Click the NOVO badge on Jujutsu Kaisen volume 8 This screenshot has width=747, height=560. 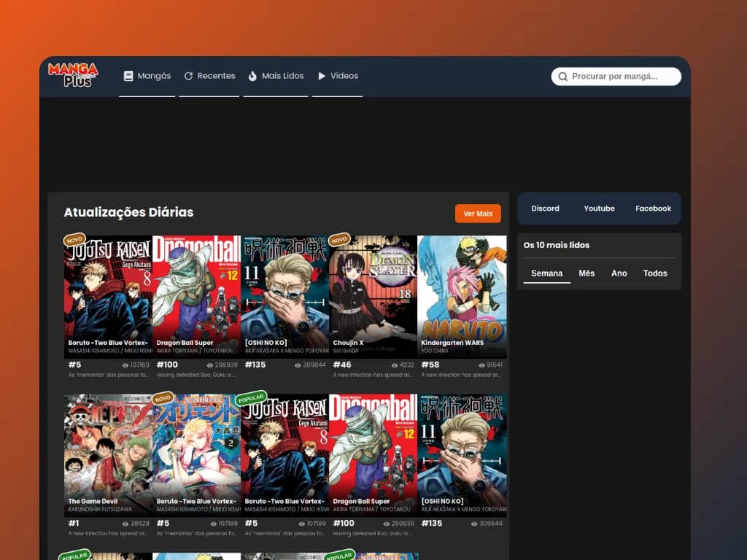[x=75, y=239]
